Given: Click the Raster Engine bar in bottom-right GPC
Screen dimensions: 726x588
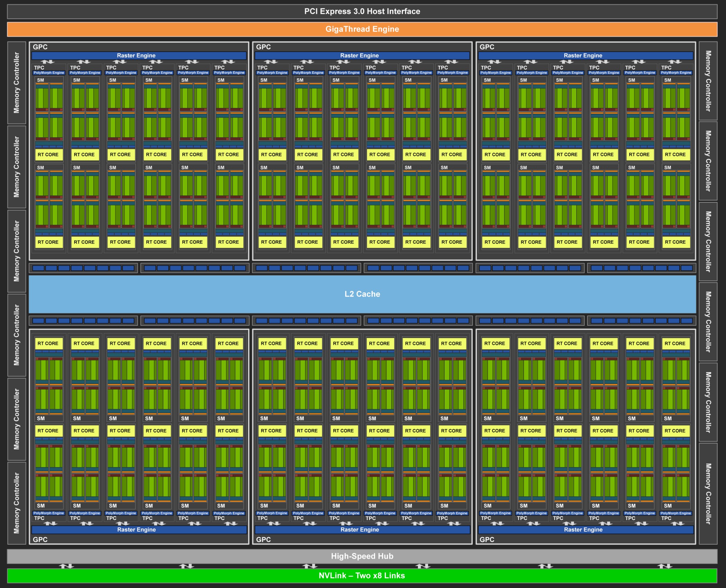Looking at the screenshot, I should [x=586, y=529].
